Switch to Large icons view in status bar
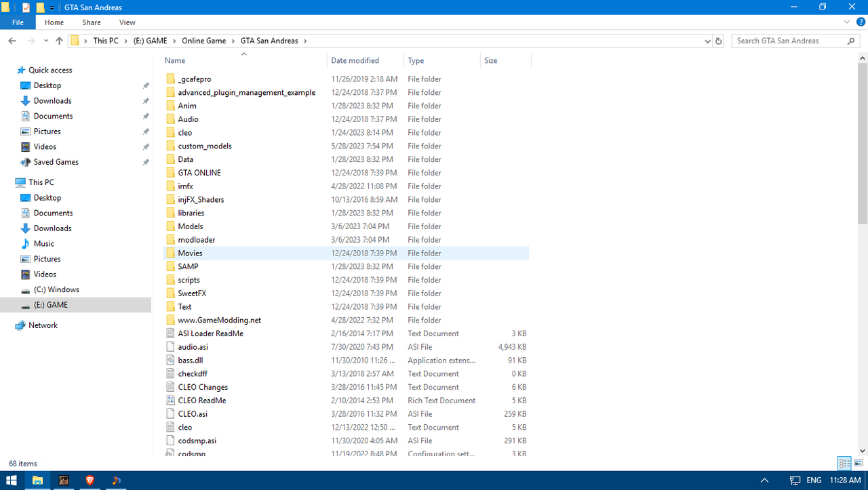 [x=858, y=464]
